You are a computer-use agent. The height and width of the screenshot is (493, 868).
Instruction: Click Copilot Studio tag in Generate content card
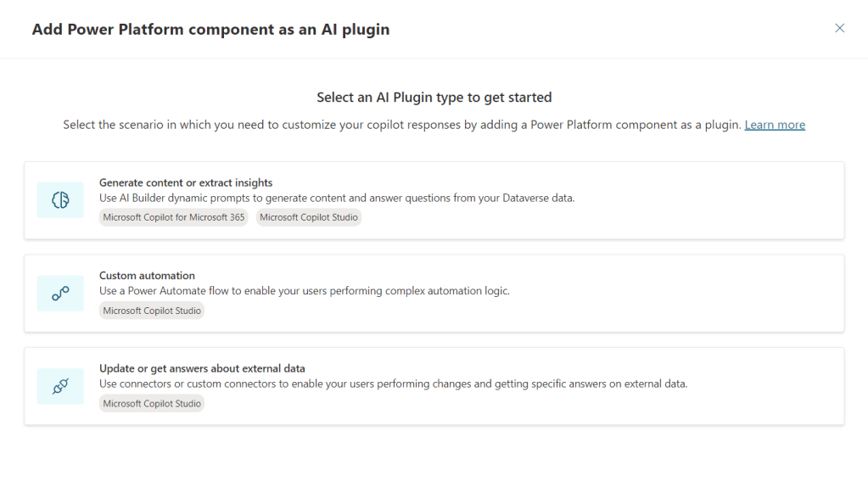pos(309,218)
